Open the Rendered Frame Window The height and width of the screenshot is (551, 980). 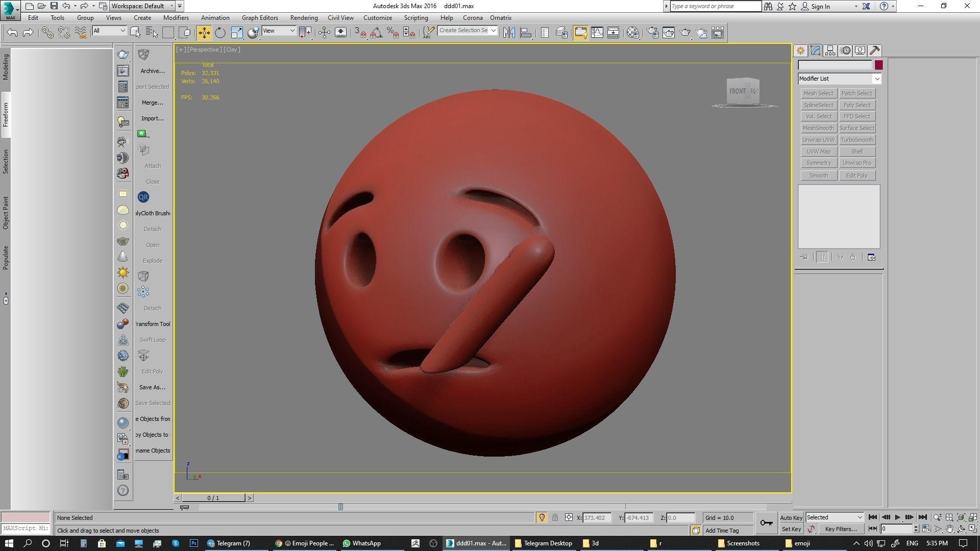pyautogui.click(x=669, y=33)
